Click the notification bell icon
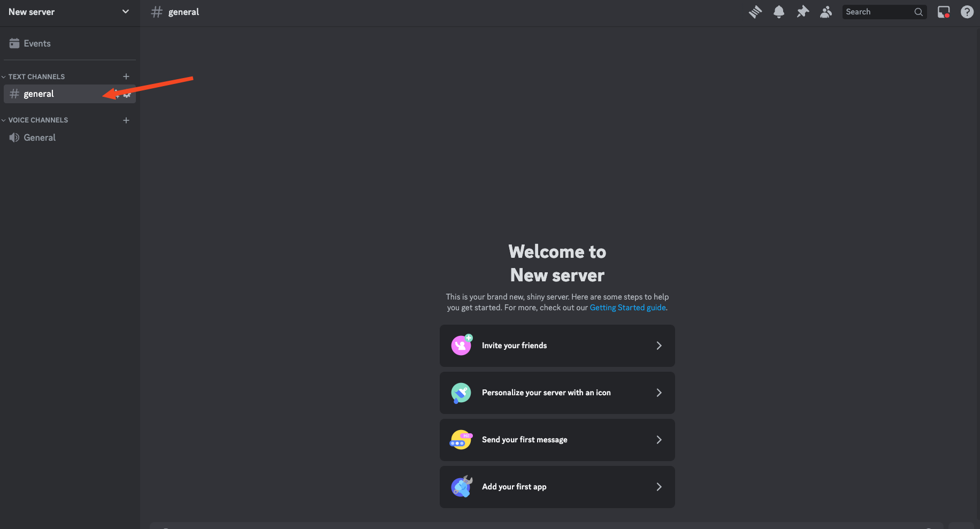This screenshot has height=529, width=980. (779, 12)
